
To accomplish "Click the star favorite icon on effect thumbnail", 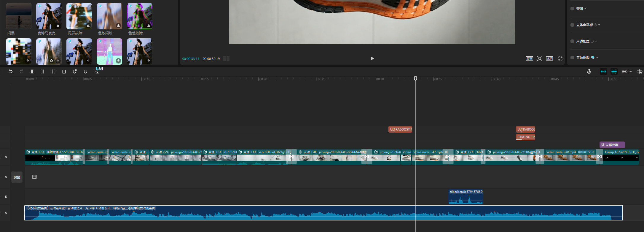I will [52, 61].
